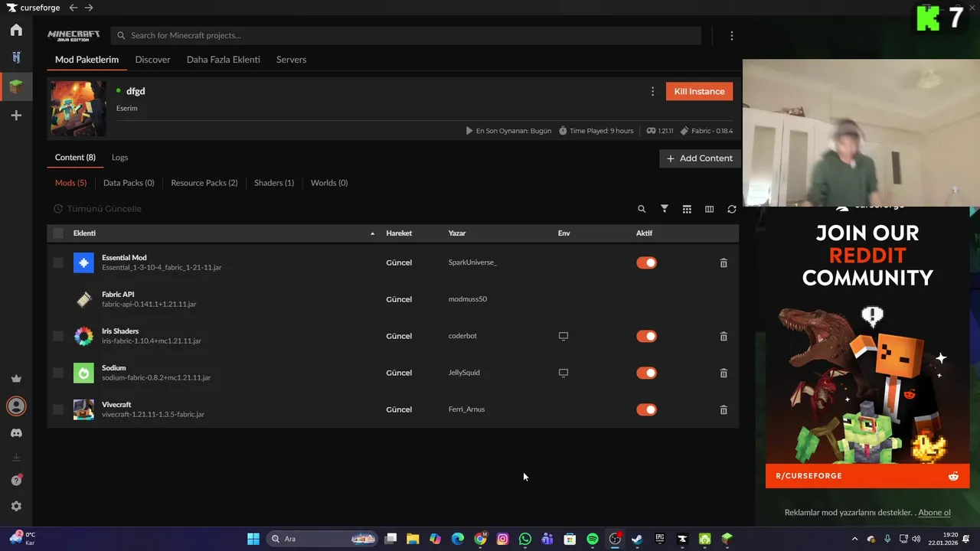Open Spotify from the taskbar

[593, 539]
